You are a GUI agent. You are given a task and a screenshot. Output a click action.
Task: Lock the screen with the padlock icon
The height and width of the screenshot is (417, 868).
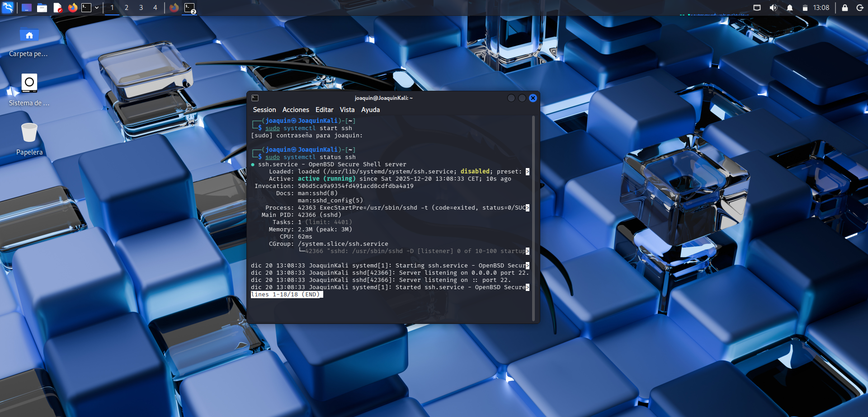click(x=845, y=8)
